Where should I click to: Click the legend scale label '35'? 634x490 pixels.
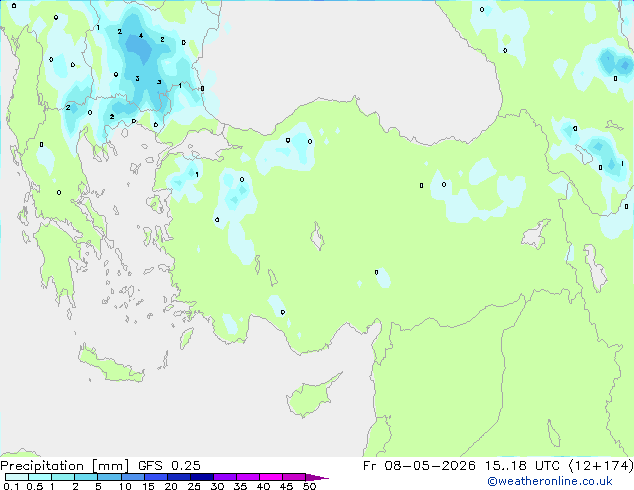pos(240,486)
